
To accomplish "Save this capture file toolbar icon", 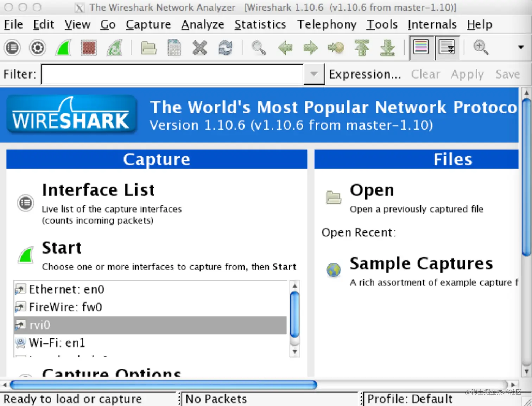I will [174, 48].
